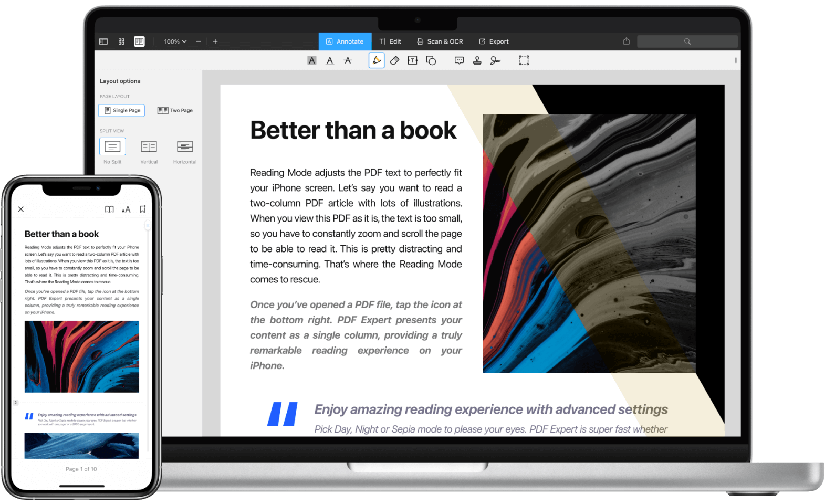Click the colorful paint image on iPhone

pos(82,356)
